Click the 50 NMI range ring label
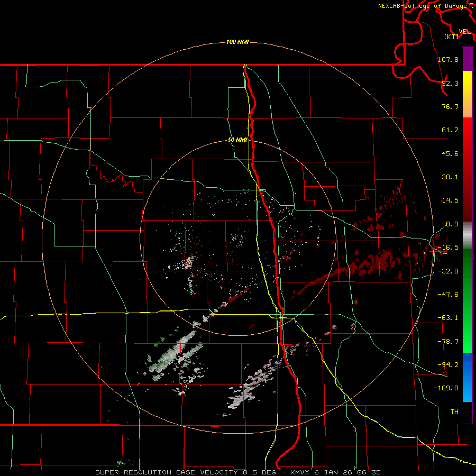The image size is (476, 476). click(237, 140)
